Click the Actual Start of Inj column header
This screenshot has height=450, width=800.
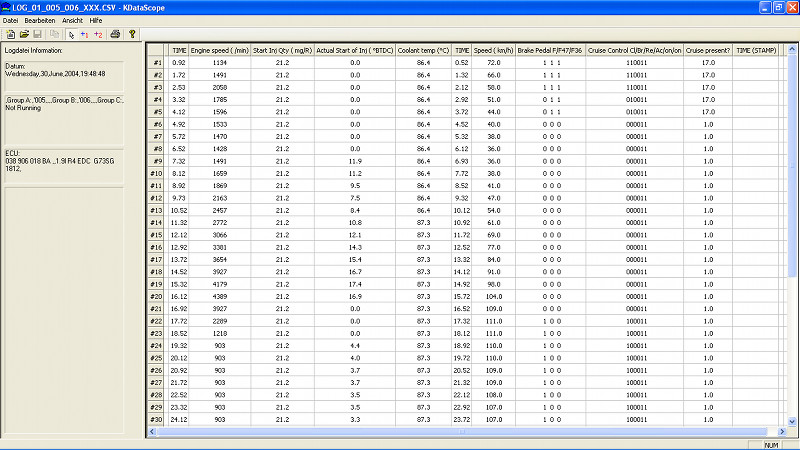pos(355,50)
